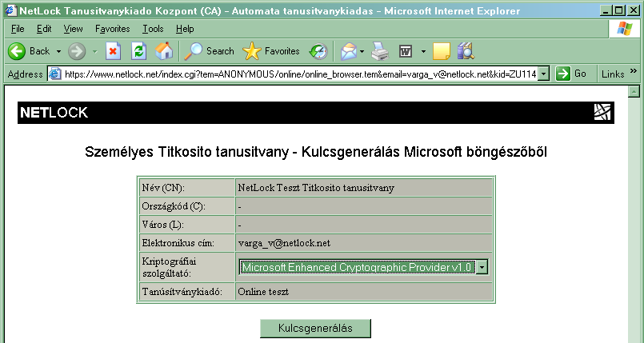Open the Help menu
This screenshot has width=644, height=343.
click(185, 29)
